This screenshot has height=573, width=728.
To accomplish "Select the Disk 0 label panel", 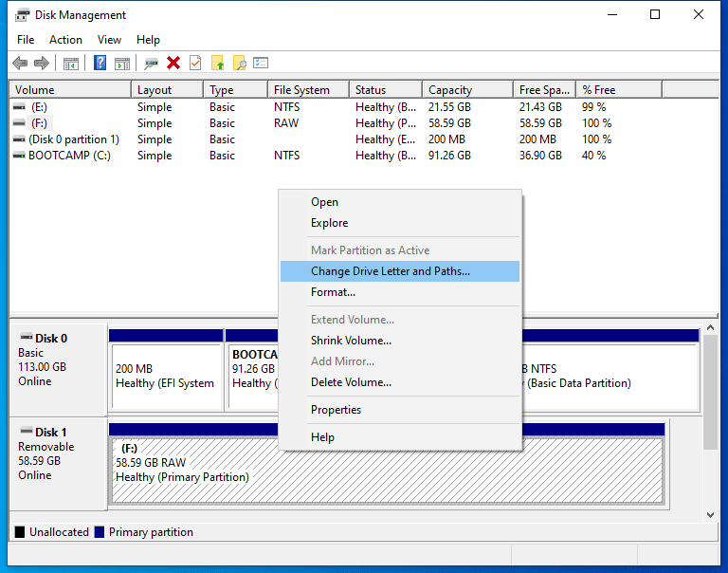I will coord(59,370).
